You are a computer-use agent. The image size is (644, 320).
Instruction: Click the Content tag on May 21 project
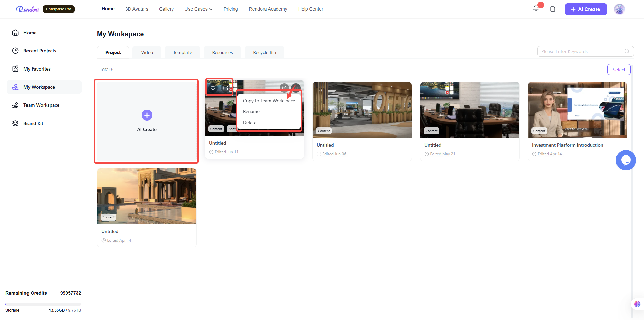point(432,131)
